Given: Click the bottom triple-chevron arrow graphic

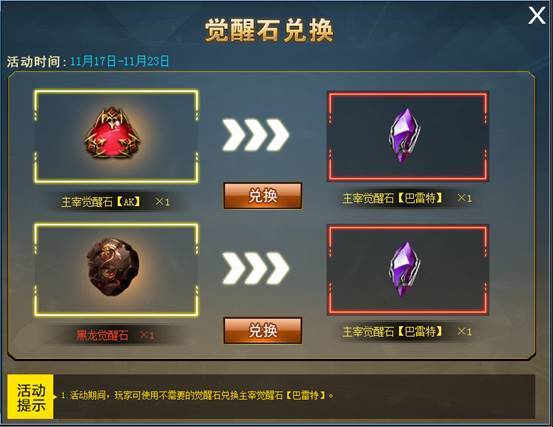Looking at the screenshot, I should tap(256, 268).
